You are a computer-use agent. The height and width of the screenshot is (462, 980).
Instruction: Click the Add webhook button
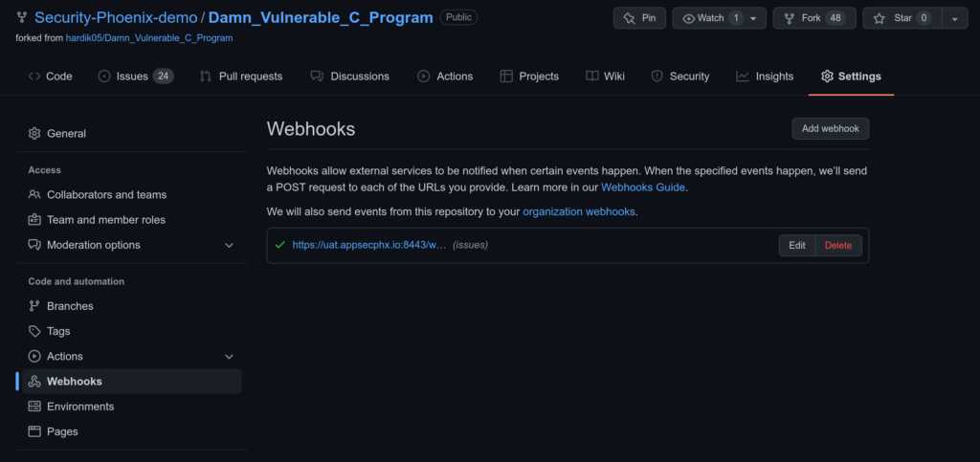[x=830, y=128]
